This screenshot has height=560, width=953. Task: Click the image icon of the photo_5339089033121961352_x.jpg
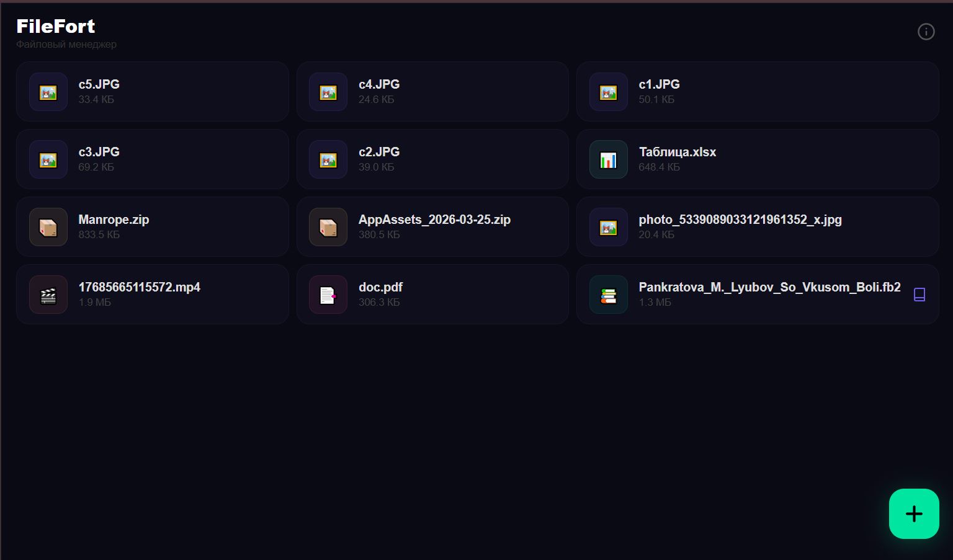tap(608, 228)
